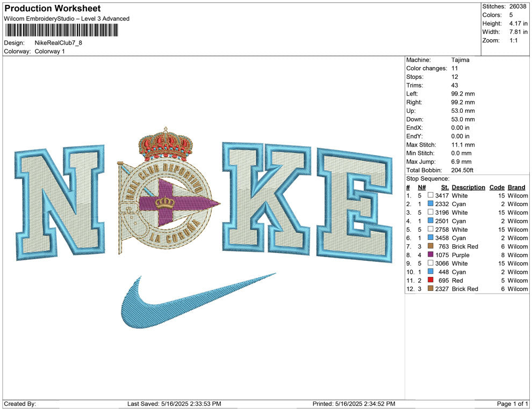Image resolution: width=532 pixels, height=409 pixels.
Task: Select the cyan swatch next to 2332
Action: (x=430, y=203)
